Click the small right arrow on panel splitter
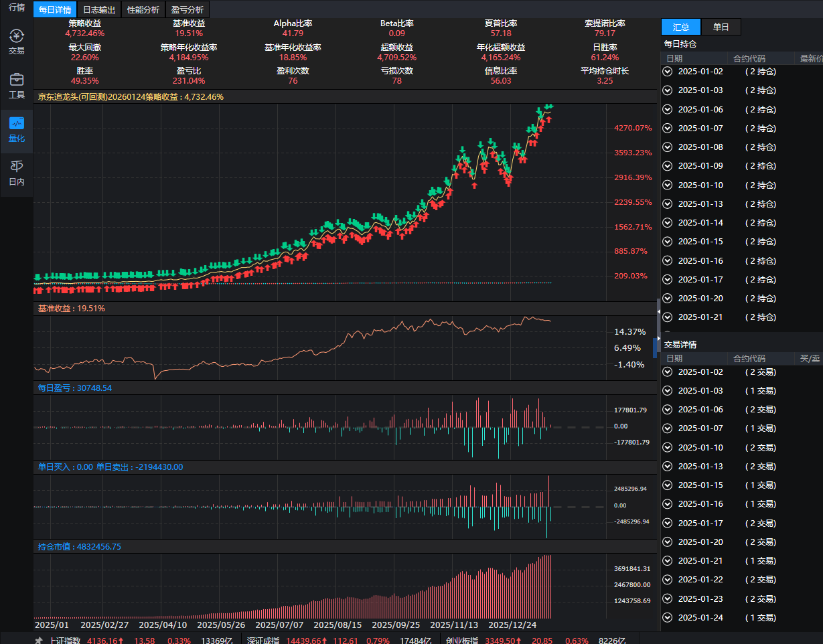Viewport: 823px width, 644px height. click(x=658, y=339)
